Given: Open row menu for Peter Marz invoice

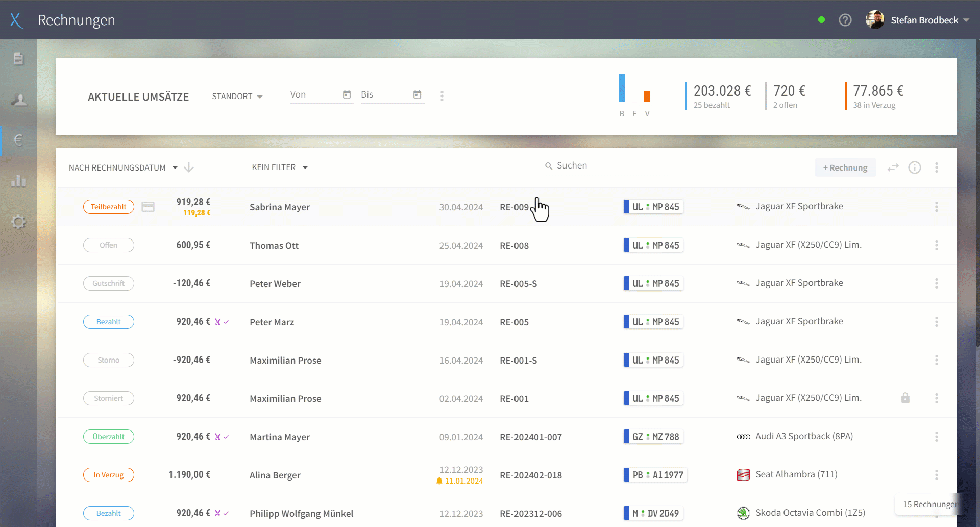Looking at the screenshot, I should point(937,322).
